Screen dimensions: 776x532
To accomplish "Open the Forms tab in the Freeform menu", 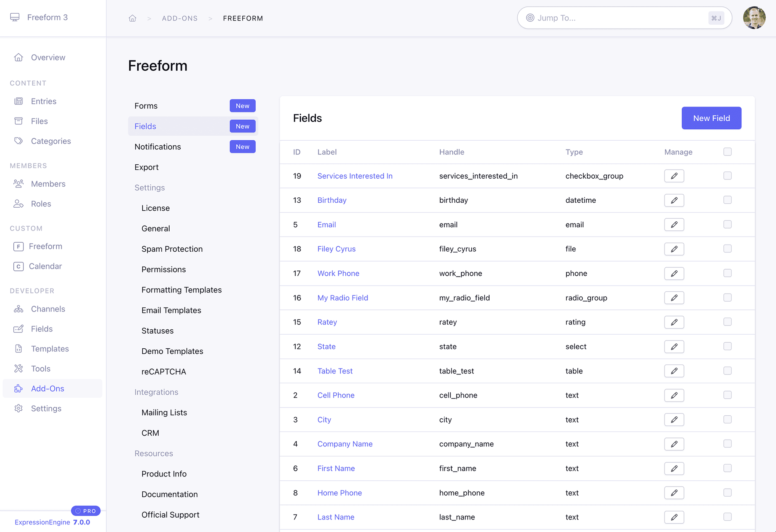I will 146,106.
